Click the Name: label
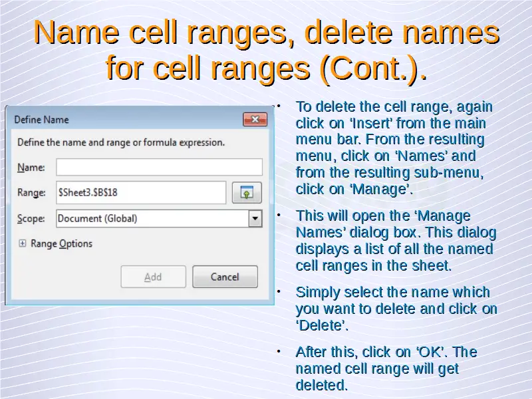 31,168
